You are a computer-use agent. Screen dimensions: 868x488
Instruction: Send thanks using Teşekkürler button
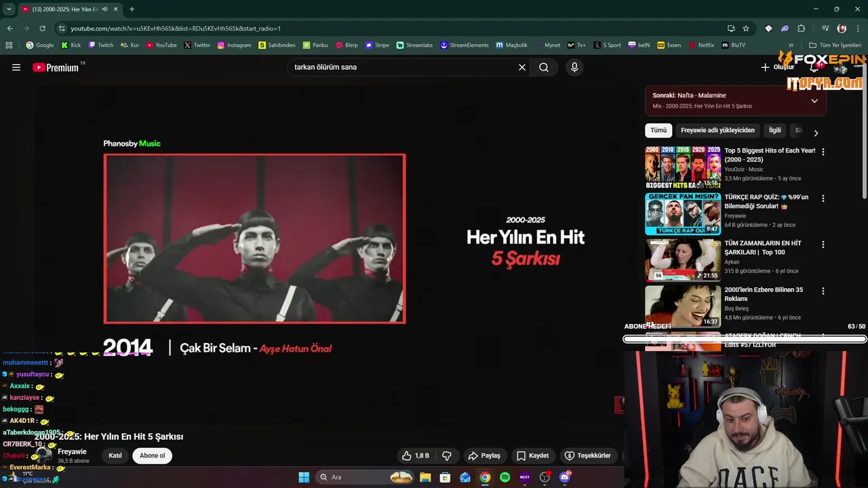(588, 455)
